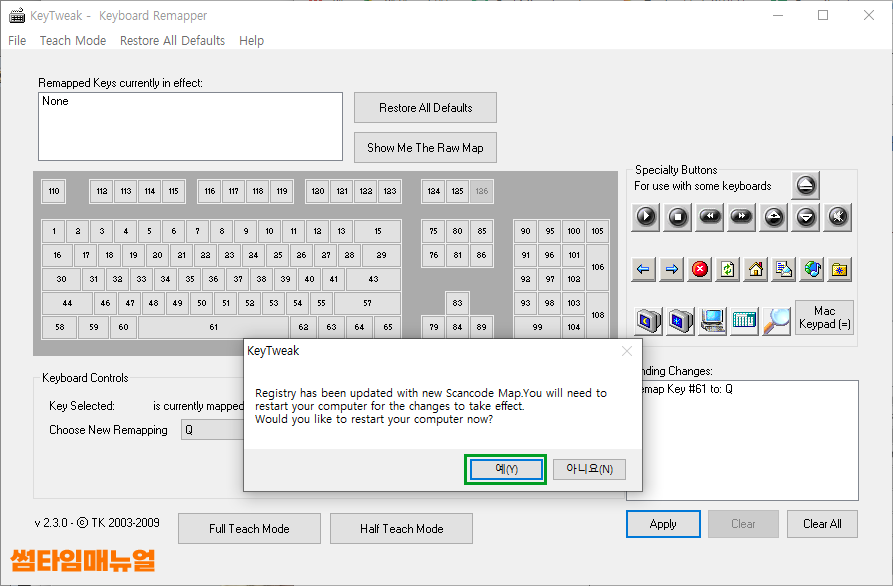The image size is (893, 586).
Task: Click the Eject specialty button
Action: [x=805, y=185]
